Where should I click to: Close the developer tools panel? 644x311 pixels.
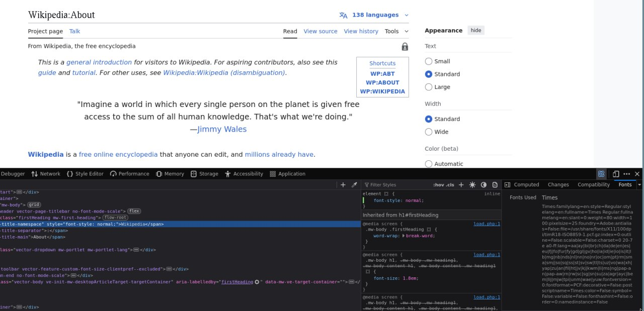(637, 174)
